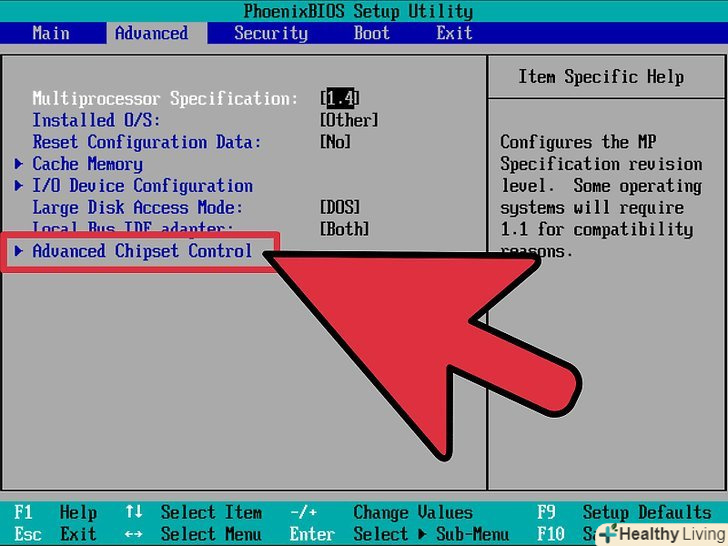Select the Large Disk Access Mode label
Screen dimensions: 728x546
coord(137,208)
